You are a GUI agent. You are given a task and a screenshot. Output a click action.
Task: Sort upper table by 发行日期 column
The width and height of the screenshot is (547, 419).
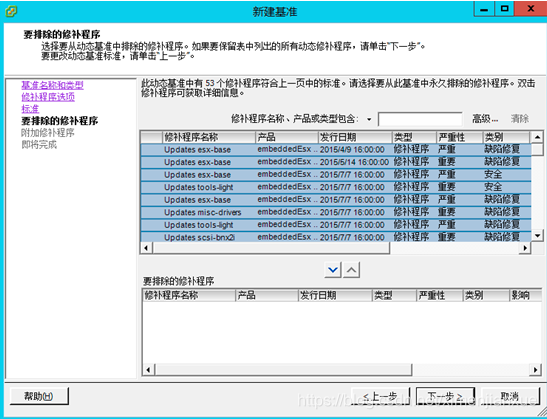pyautogui.click(x=355, y=137)
